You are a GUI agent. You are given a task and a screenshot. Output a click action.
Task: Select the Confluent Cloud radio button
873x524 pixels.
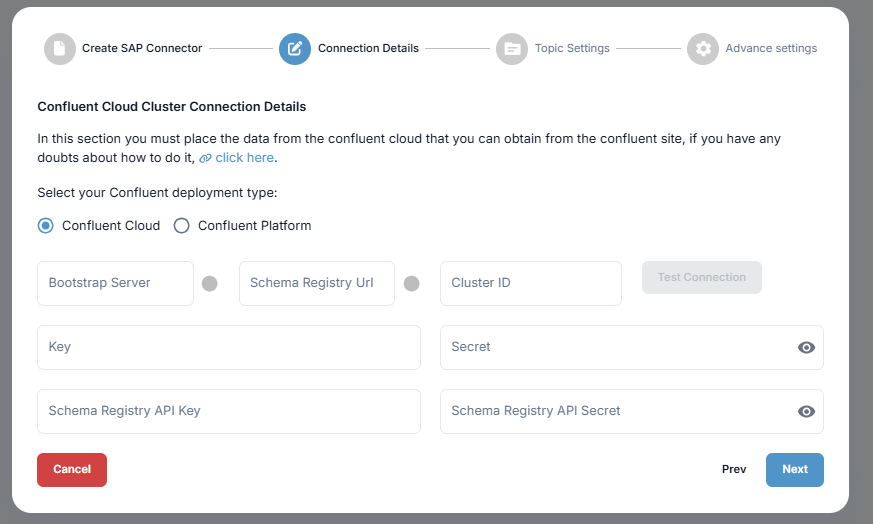point(45,225)
